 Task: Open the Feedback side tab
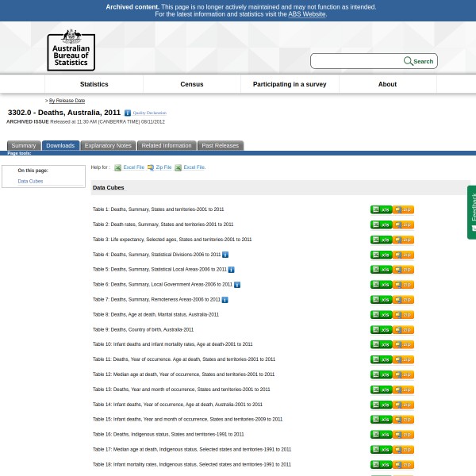pyautogui.click(x=472, y=211)
